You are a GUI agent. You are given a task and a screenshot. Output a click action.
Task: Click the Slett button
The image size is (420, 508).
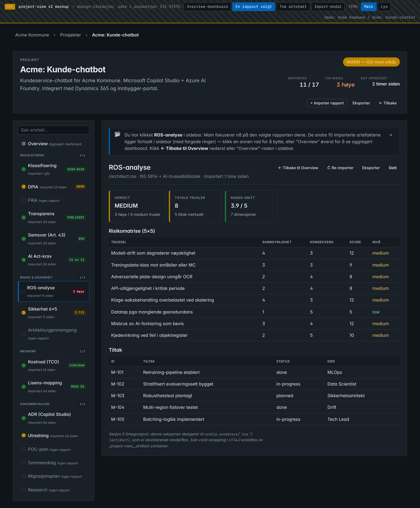[x=392, y=168]
